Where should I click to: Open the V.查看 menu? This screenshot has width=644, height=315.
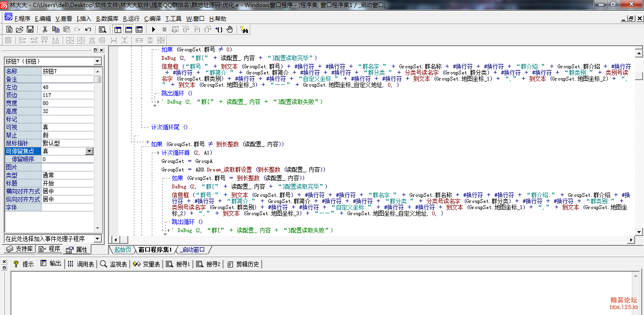pos(64,19)
